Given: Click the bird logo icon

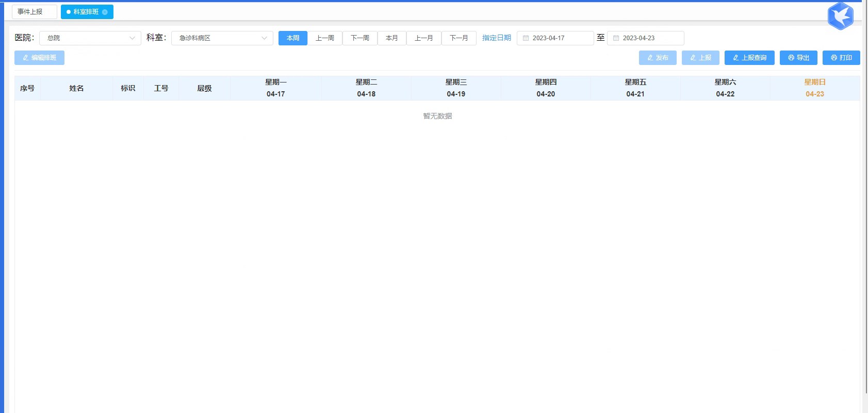Looking at the screenshot, I should [841, 16].
